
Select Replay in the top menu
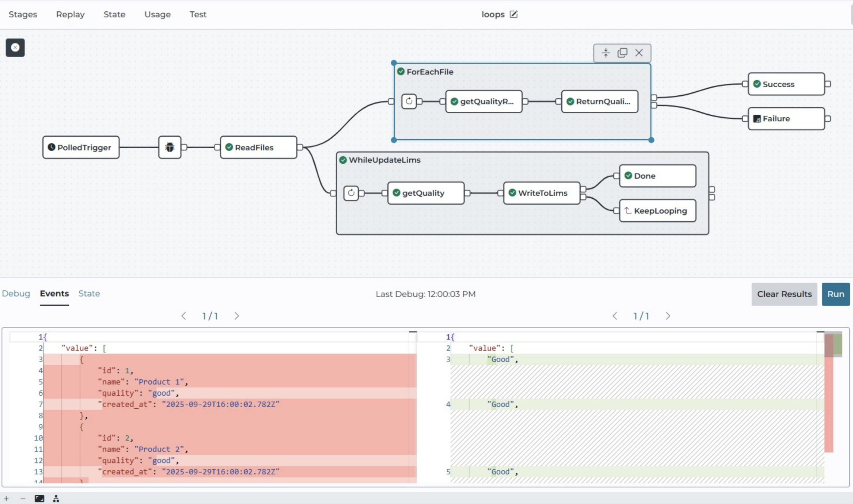point(70,14)
